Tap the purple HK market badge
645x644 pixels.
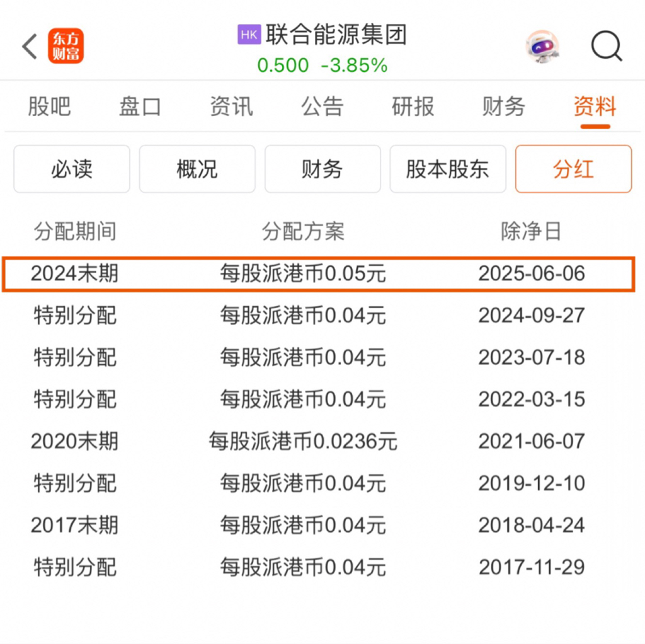pos(249,35)
